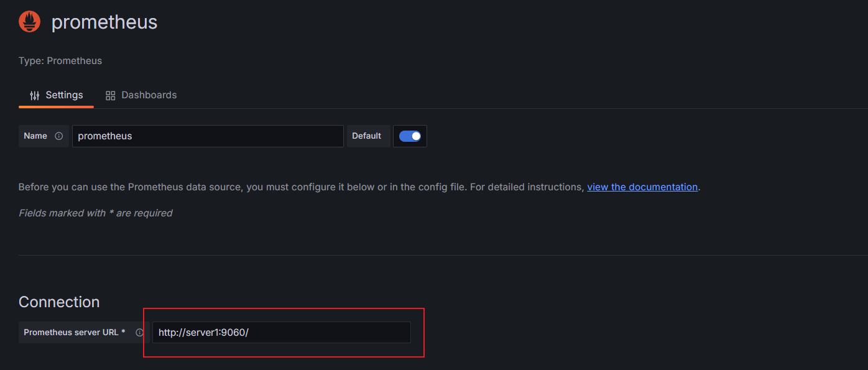The width and height of the screenshot is (868, 370).
Task: Click the 'Connection' section heading
Action: (59, 302)
